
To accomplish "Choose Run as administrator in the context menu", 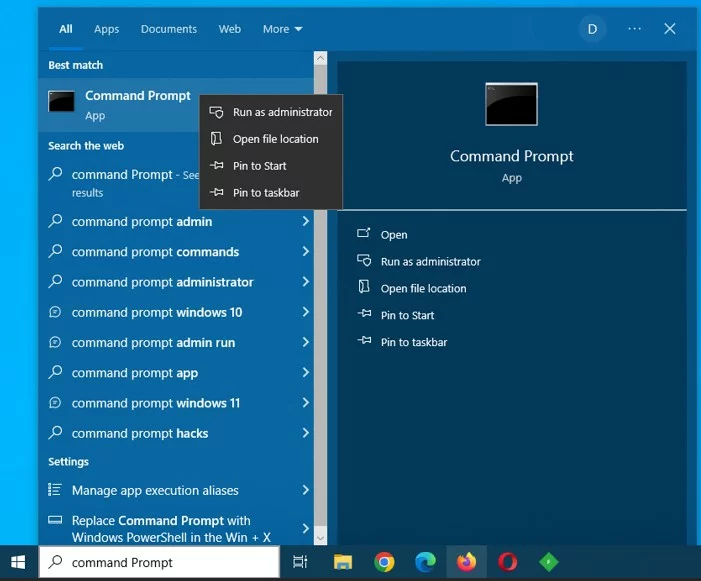I will tap(271, 112).
